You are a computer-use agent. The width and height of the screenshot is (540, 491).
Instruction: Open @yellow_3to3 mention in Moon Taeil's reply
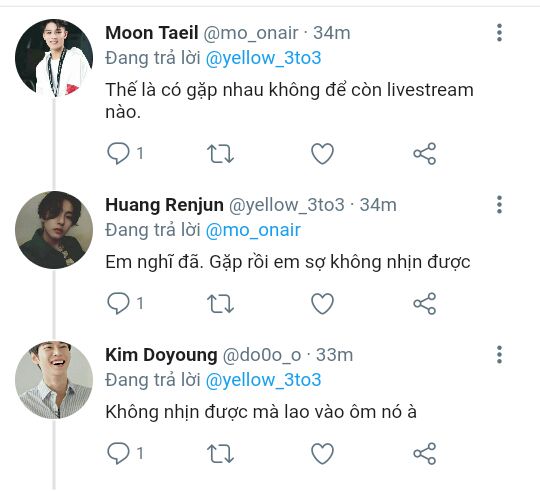[263, 58]
